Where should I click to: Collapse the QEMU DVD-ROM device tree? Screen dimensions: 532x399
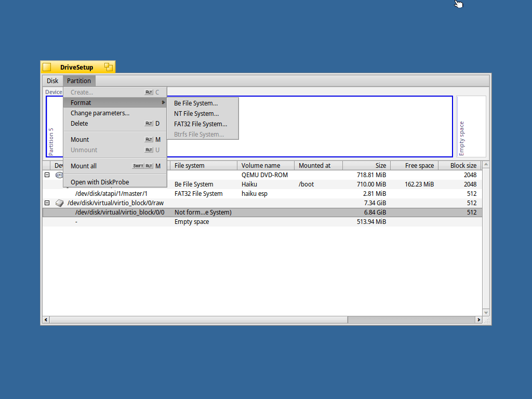point(47,175)
